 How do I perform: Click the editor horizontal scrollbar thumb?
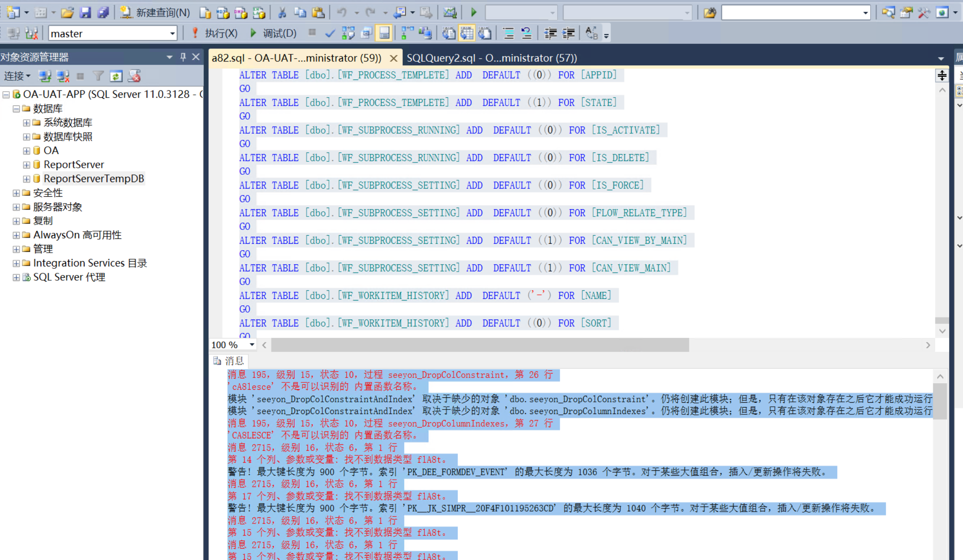pyautogui.click(x=480, y=345)
